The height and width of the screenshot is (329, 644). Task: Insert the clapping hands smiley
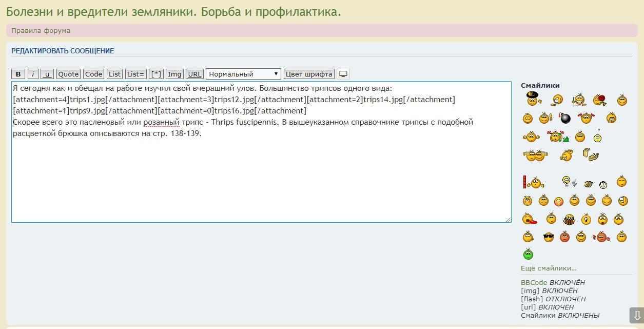point(590,154)
